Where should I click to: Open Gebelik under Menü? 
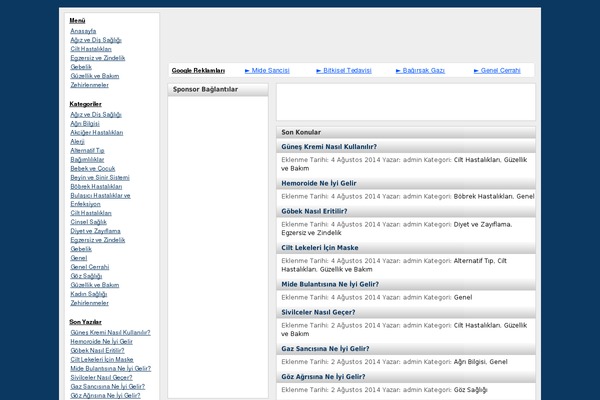tap(81, 67)
